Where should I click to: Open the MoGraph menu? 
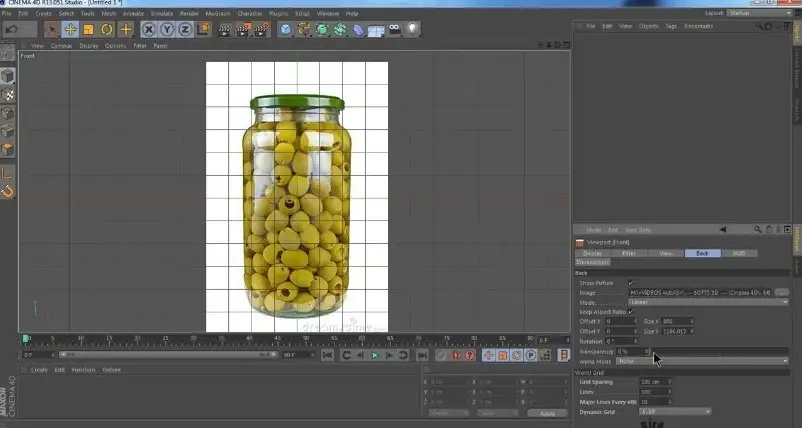[218, 13]
